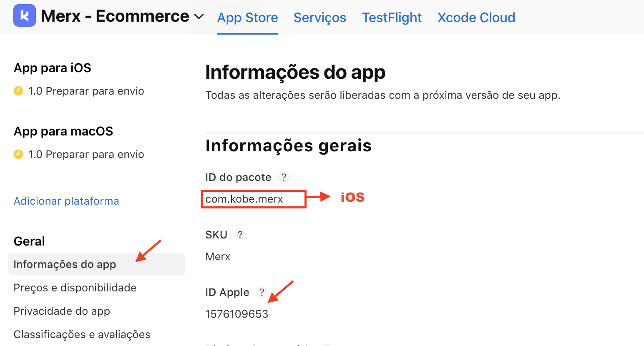Open the Merx - Ecommerce app dropdown
Viewport: 644px width, 346px height.
[199, 17]
